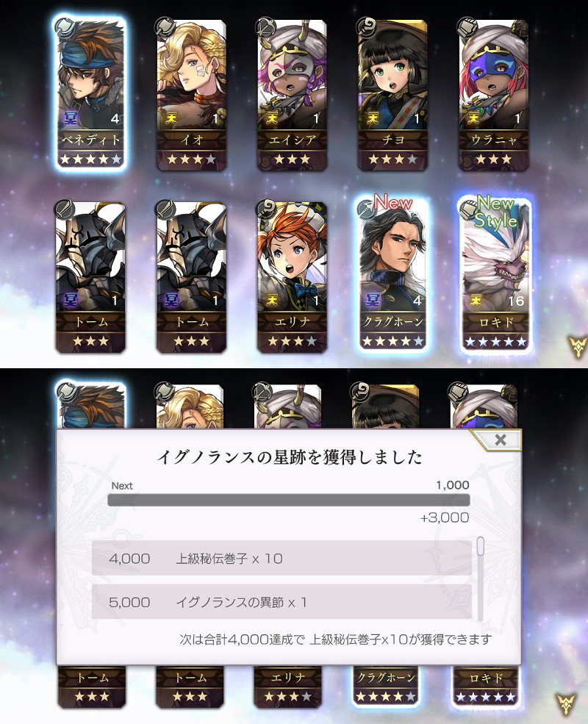Viewport: 588px width, 724px height.
Task: Click the weapon icon on ベネディト card
Action: pos(64,27)
